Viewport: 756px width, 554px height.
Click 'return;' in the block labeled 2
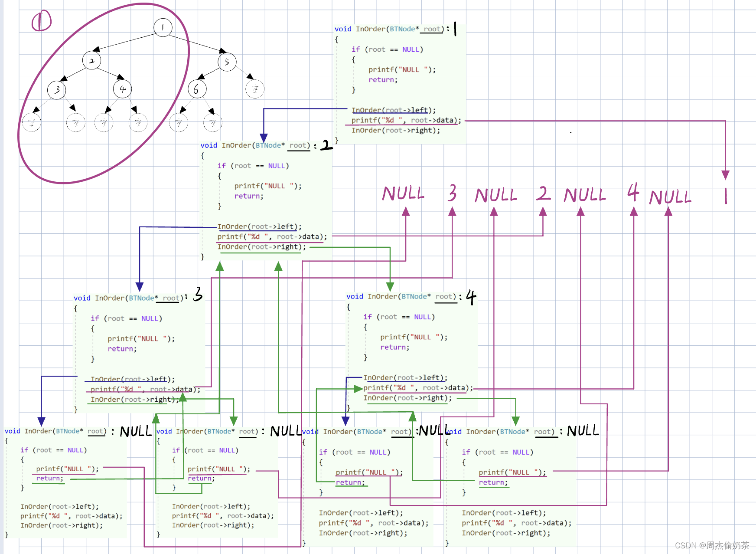(x=249, y=196)
